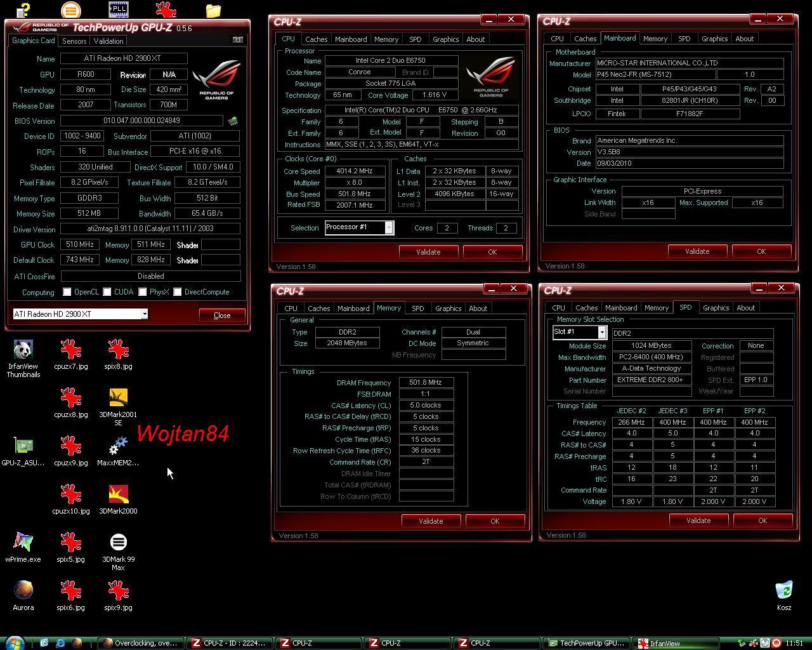
Task: Open the help document question mark icon
Action: (23, 10)
